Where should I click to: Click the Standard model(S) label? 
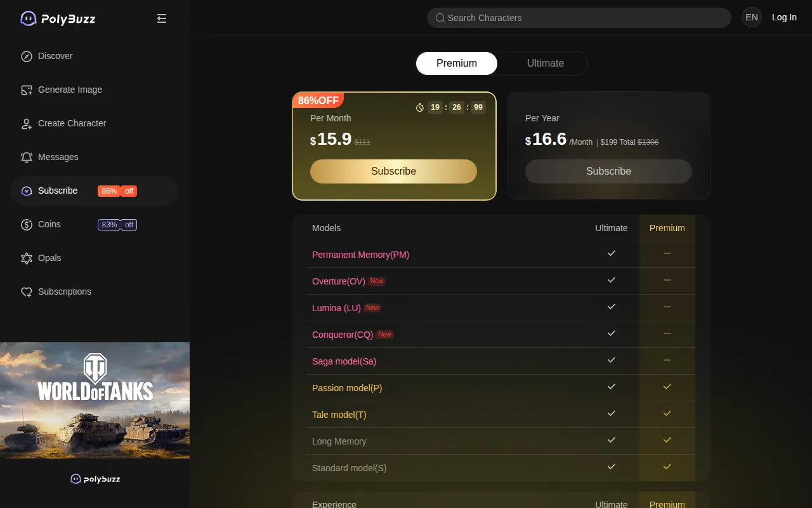click(x=350, y=468)
